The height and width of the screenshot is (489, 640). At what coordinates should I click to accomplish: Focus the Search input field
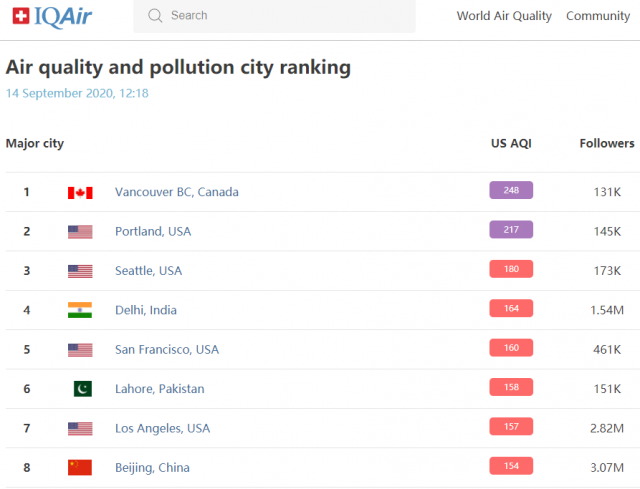coord(274,16)
